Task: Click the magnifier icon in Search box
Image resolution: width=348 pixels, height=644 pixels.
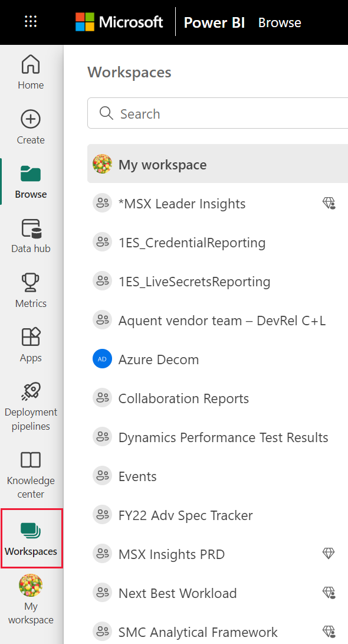Action: point(106,113)
